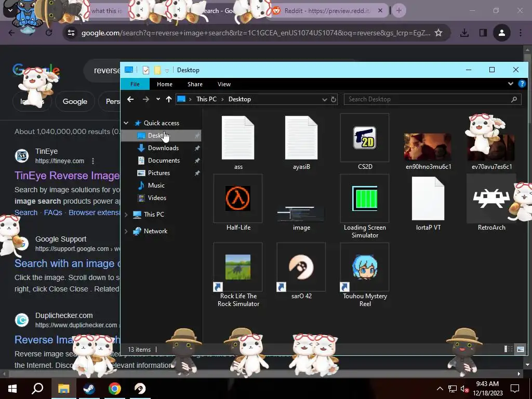Open Explorer help question mark icon
This screenshot has width=532, height=399.
coord(522,84)
